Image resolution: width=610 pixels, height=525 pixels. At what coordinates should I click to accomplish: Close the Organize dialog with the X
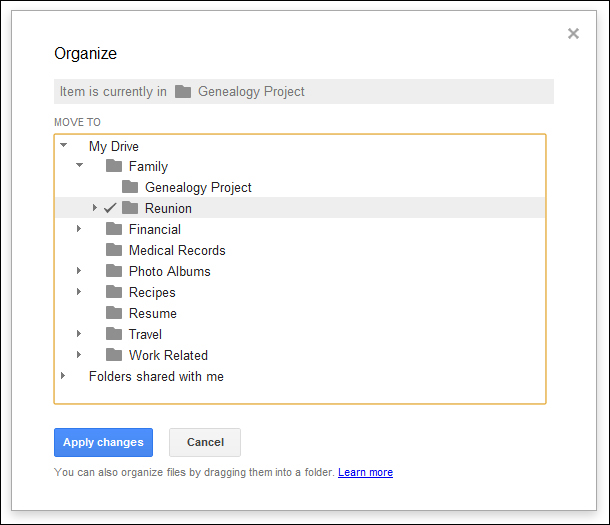click(573, 34)
